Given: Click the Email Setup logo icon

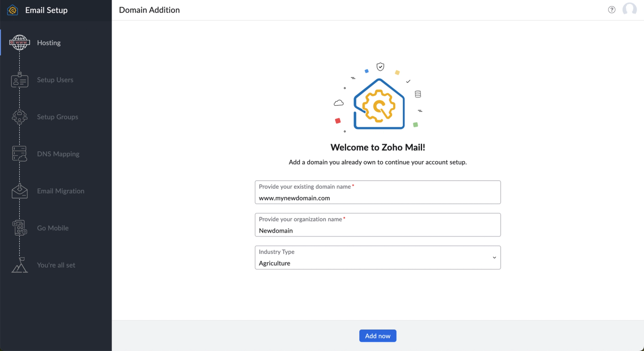Looking at the screenshot, I should (x=13, y=10).
